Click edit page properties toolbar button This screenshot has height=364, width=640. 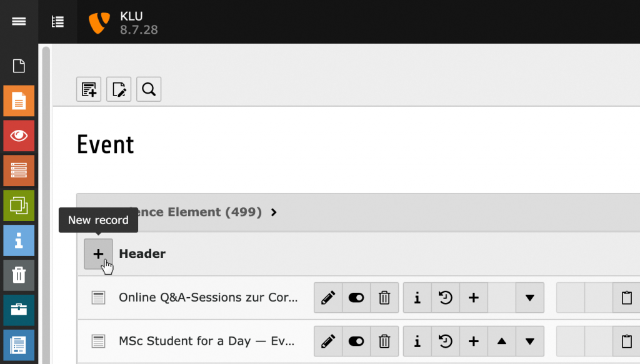(119, 89)
